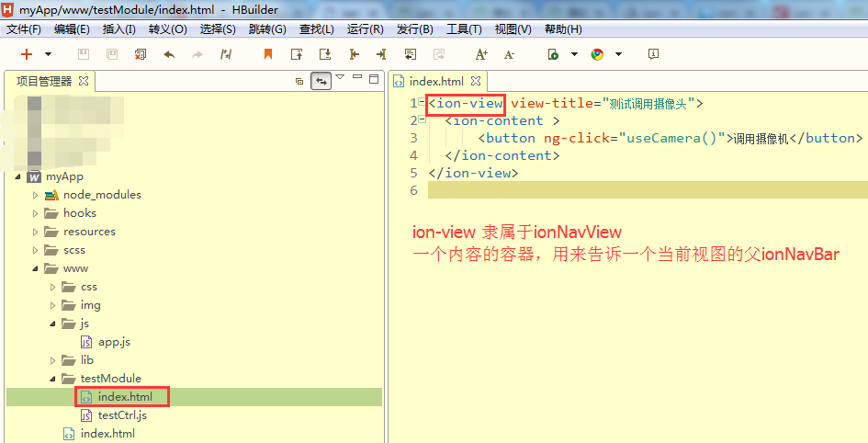This screenshot has height=443, width=868.
Task: Open the 编辑(E) menu
Action: tap(72, 29)
